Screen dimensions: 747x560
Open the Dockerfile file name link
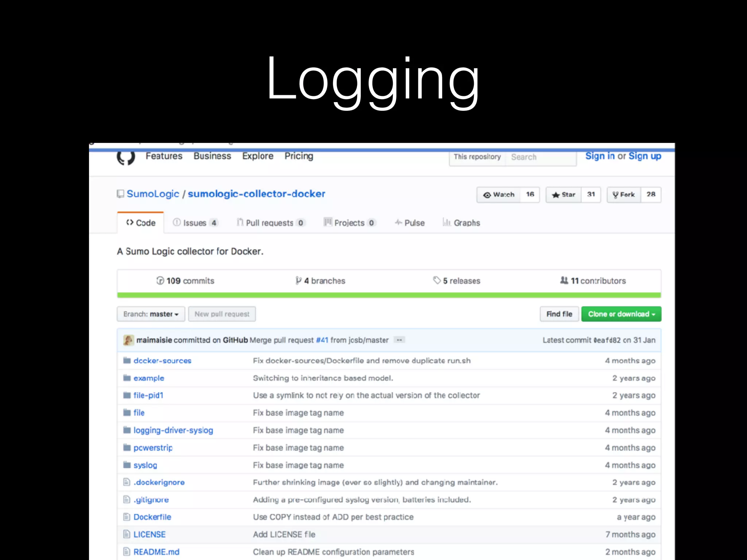152,517
